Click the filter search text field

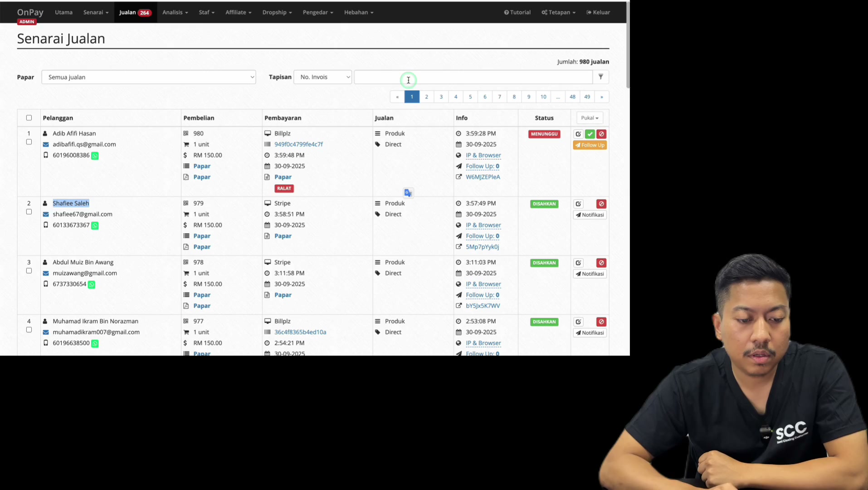point(473,77)
